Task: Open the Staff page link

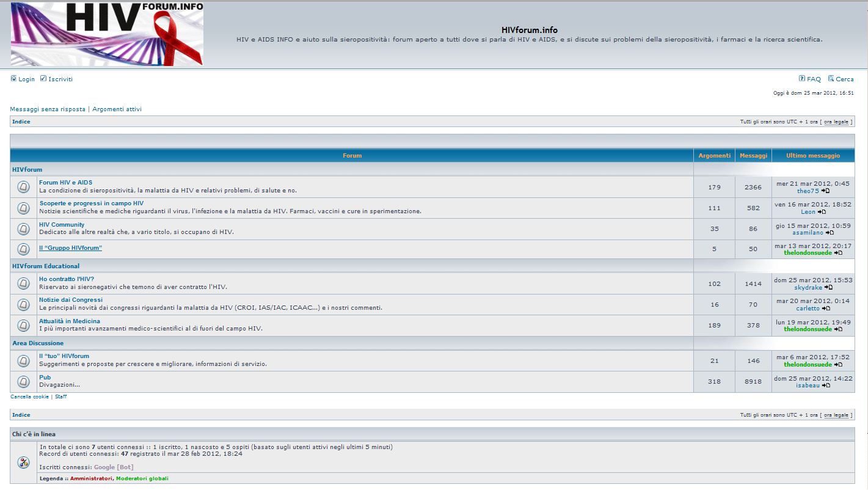Action: (x=61, y=397)
